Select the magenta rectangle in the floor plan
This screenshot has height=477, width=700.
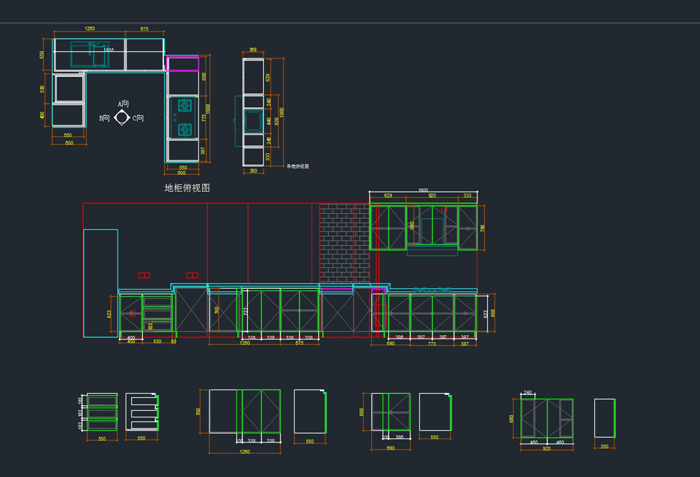[x=182, y=63]
